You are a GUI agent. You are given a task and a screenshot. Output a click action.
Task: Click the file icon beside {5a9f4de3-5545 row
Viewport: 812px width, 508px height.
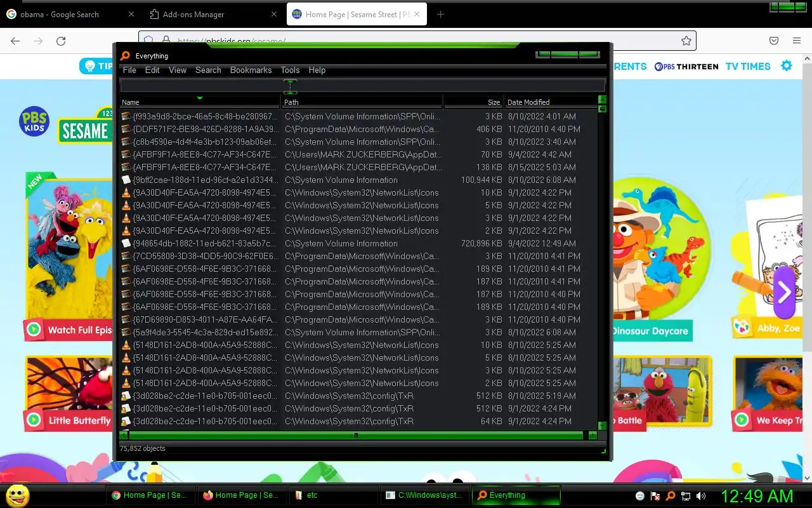tap(126, 332)
